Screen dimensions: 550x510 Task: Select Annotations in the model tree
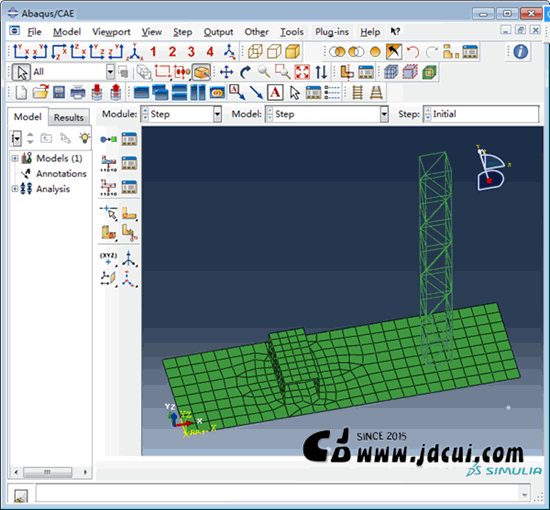61,174
